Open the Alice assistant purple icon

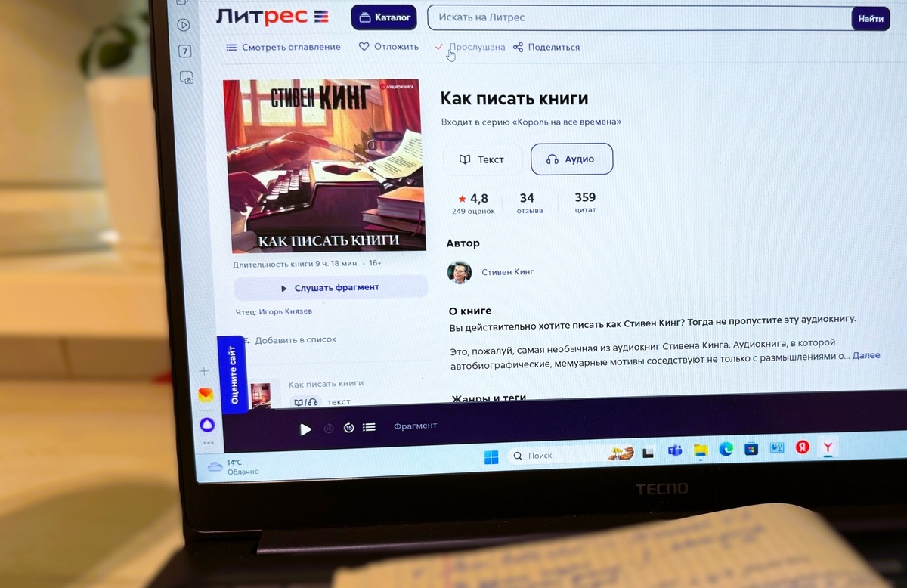(206, 424)
